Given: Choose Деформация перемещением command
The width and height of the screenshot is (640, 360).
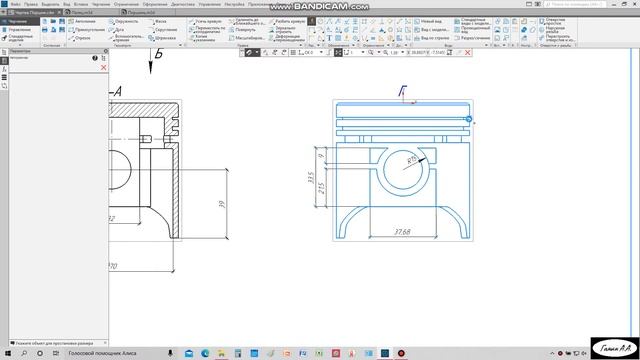Looking at the screenshot, I should pos(287,38).
